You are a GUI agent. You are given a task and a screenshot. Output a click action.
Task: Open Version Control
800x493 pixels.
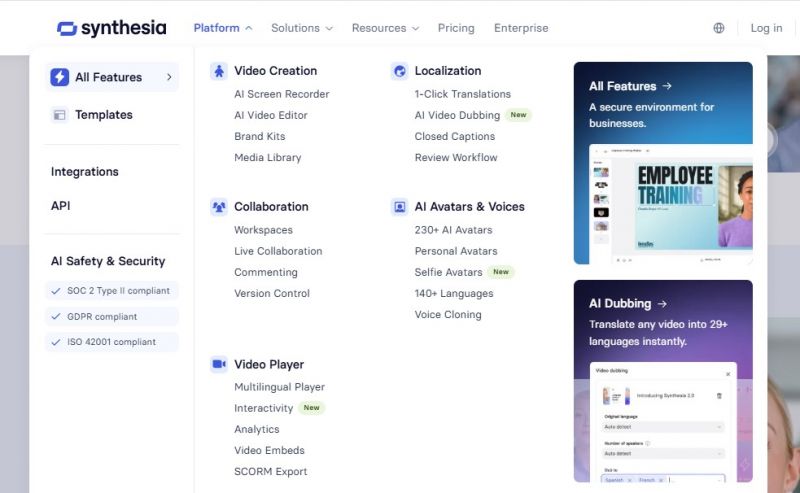tap(272, 293)
